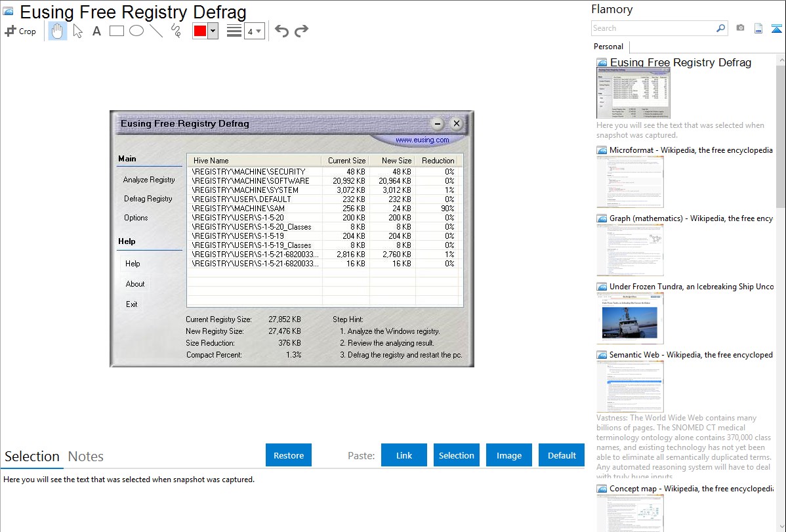Pick the rectangle shape tool

pyautogui.click(x=116, y=31)
